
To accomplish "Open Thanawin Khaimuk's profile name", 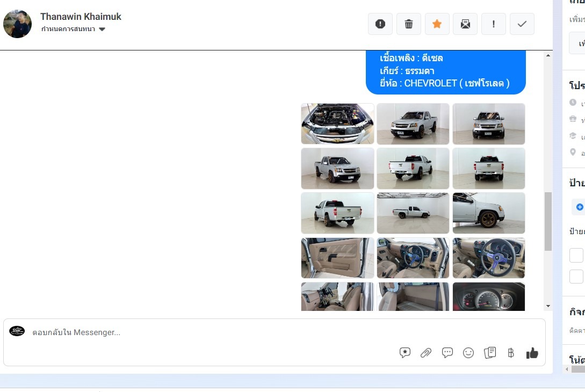I will pyautogui.click(x=81, y=17).
